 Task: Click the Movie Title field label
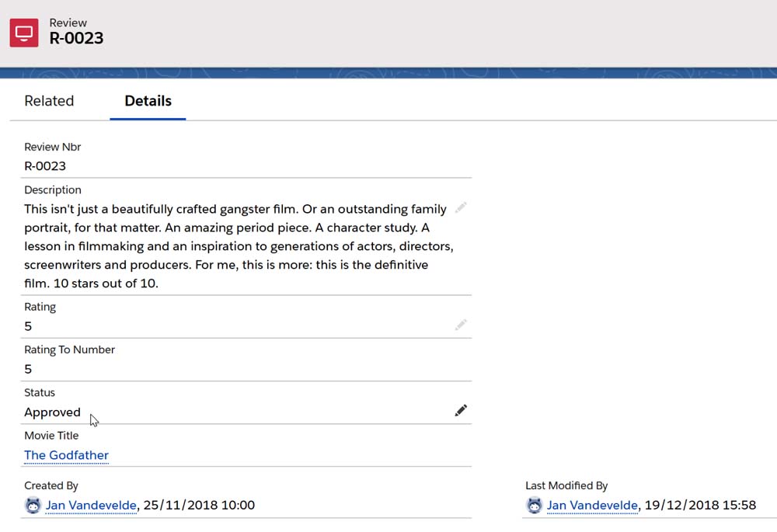pos(51,435)
